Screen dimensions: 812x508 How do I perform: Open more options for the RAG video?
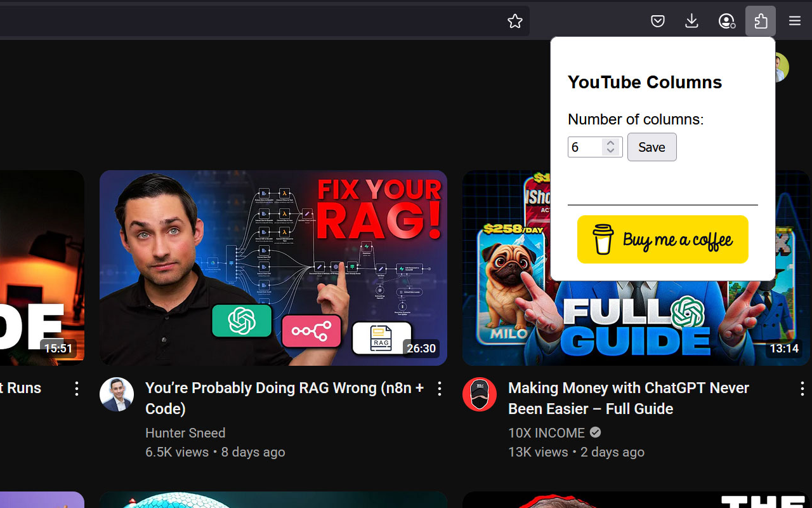tap(440, 389)
